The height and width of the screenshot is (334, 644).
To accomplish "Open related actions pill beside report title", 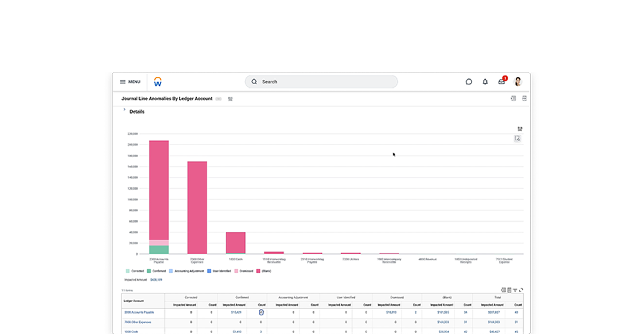I will click(219, 99).
